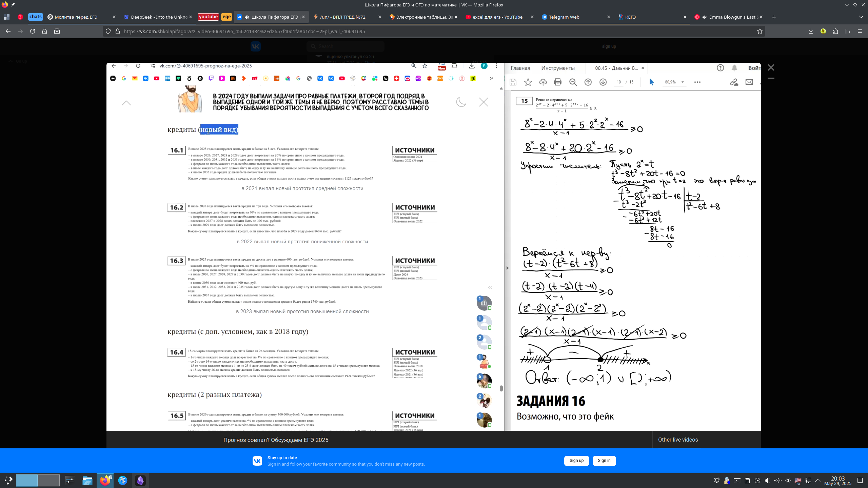The height and width of the screenshot is (488, 868).
Task: Click the PDF viewer print icon
Action: coord(558,82)
